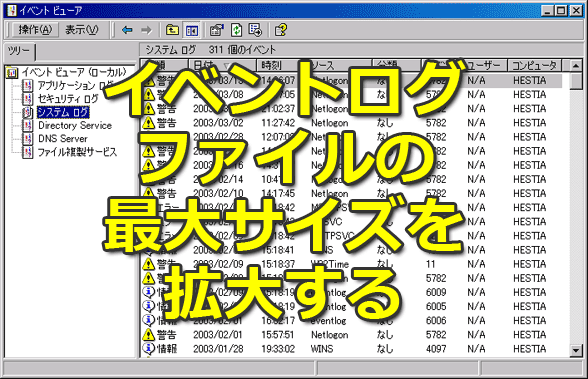Click event ID 6006 cell

coord(436,321)
